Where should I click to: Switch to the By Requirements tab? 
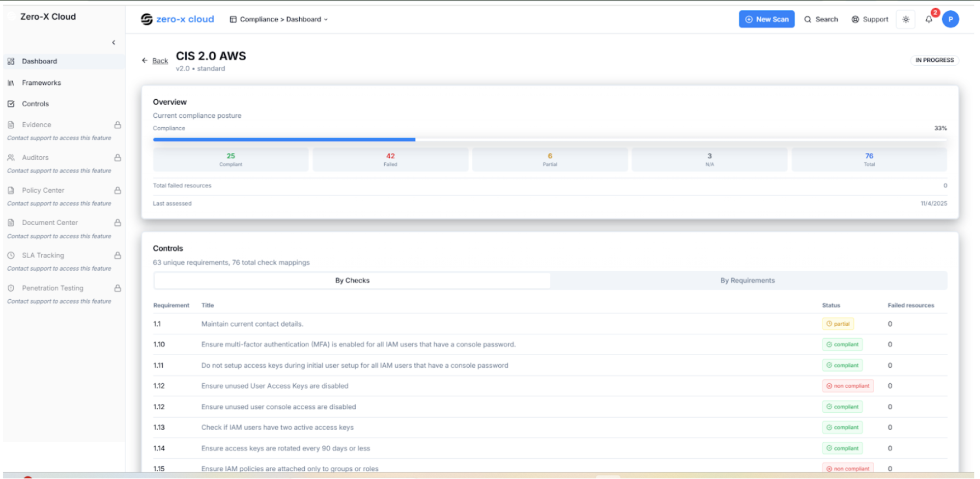[748, 281]
